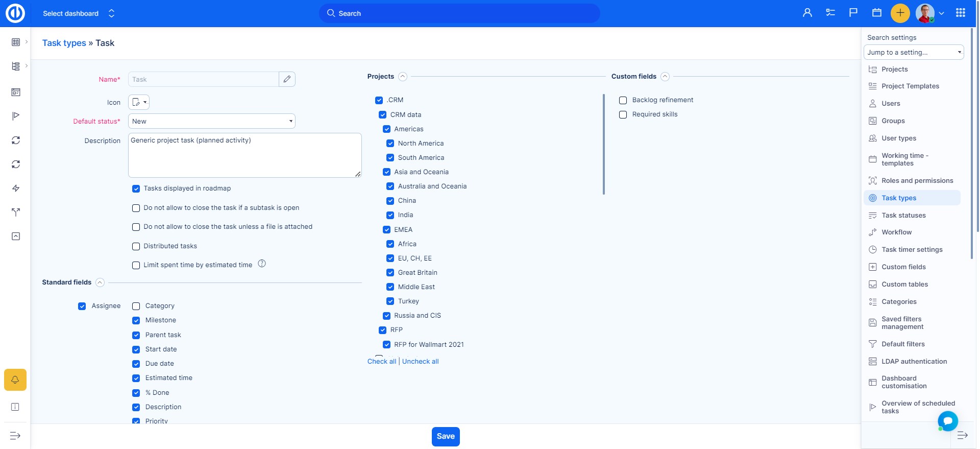This screenshot has width=980, height=449.
Task: Click the Projects list vertical scrollbar
Action: [x=603, y=144]
